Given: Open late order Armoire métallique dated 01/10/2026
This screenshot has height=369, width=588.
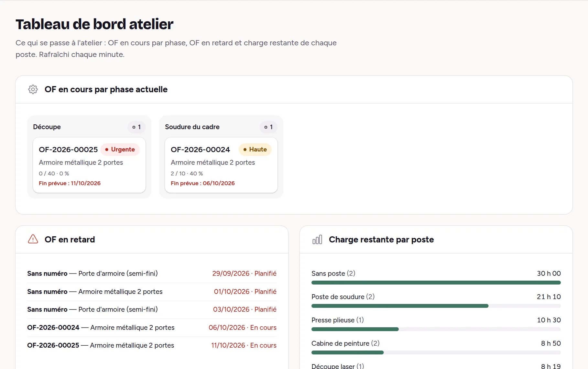Looking at the screenshot, I should (152, 292).
